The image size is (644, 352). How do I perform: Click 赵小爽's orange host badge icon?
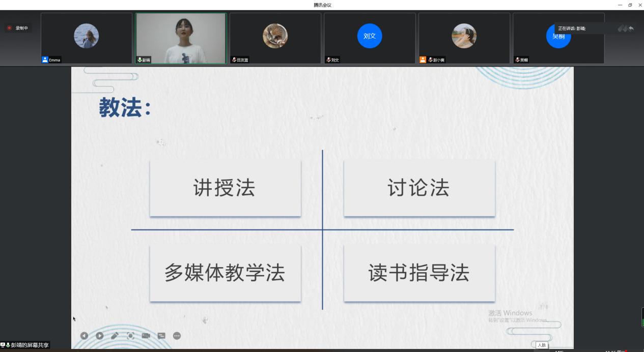click(x=423, y=60)
